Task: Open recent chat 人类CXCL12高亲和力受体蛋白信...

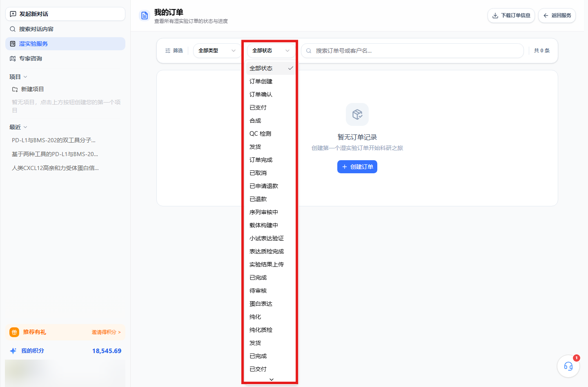Action: pyautogui.click(x=55, y=168)
